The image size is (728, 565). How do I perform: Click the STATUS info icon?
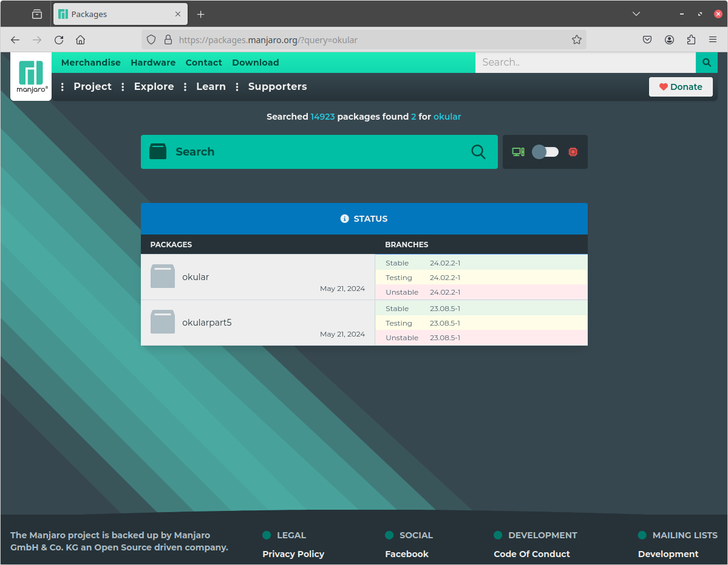(344, 219)
